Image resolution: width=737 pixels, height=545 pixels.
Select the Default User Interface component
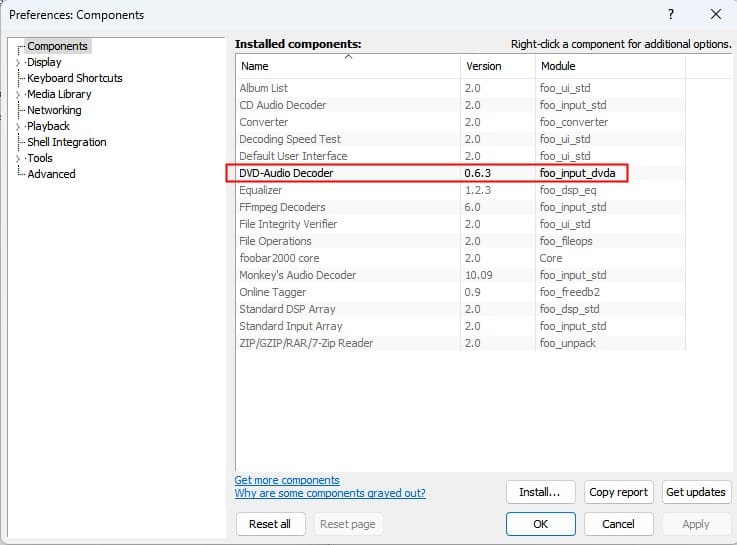point(461,156)
